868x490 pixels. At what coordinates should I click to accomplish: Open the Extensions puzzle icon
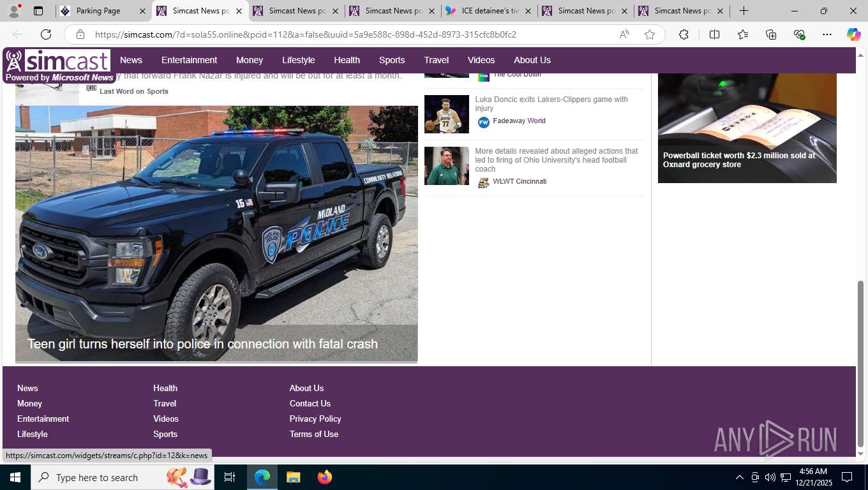coord(684,34)
